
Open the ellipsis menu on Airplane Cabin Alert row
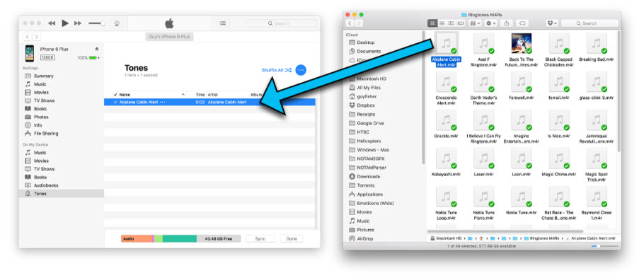pos(162,103)
